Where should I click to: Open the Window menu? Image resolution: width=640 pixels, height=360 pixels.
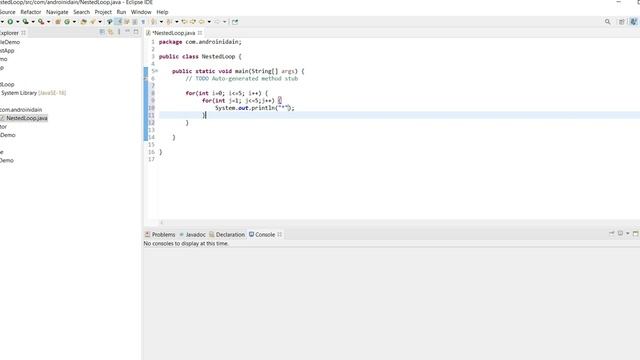[141, 12]
